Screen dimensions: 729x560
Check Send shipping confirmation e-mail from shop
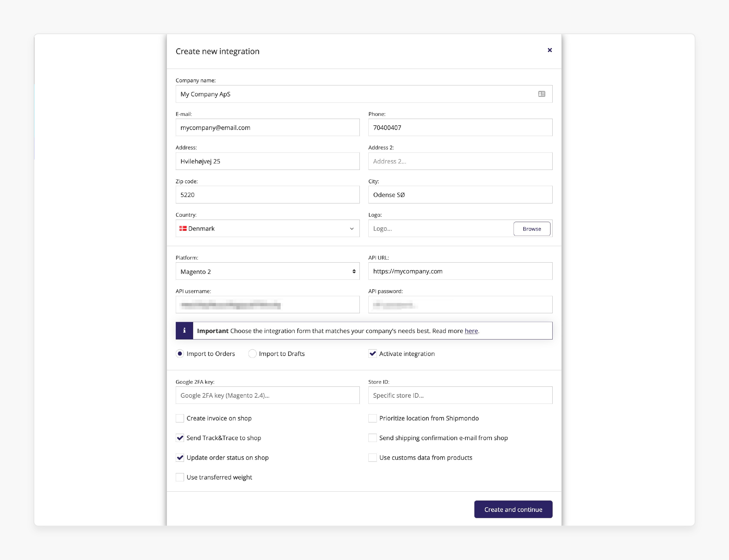373,438
